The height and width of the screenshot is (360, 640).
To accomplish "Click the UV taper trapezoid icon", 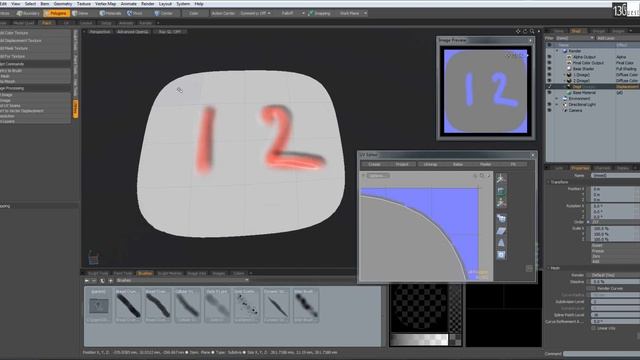I will tap(501, 243).
